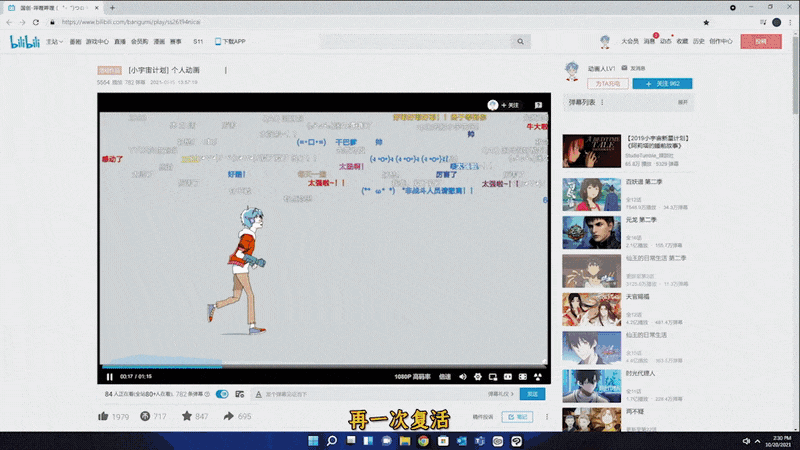Open 消息 messages with badge
Screen dimensions: 800x450
click(649, 42)
